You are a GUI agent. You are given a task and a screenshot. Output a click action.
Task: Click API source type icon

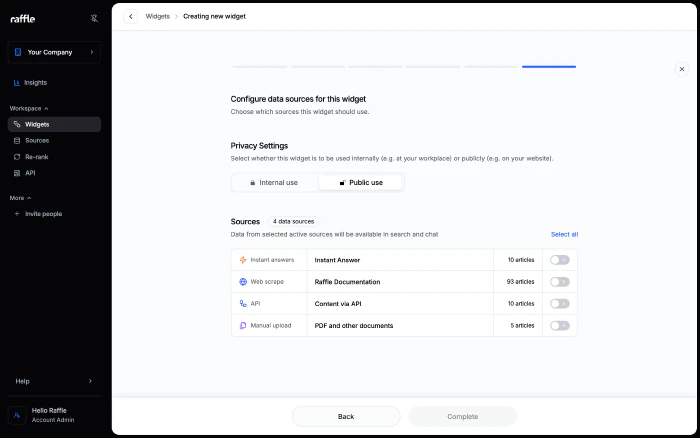pos(243,304)
